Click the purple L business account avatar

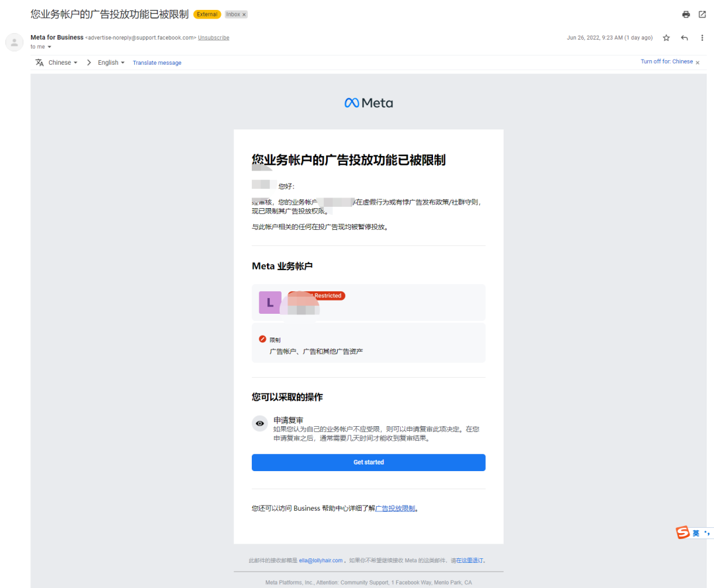click(270, 303)
